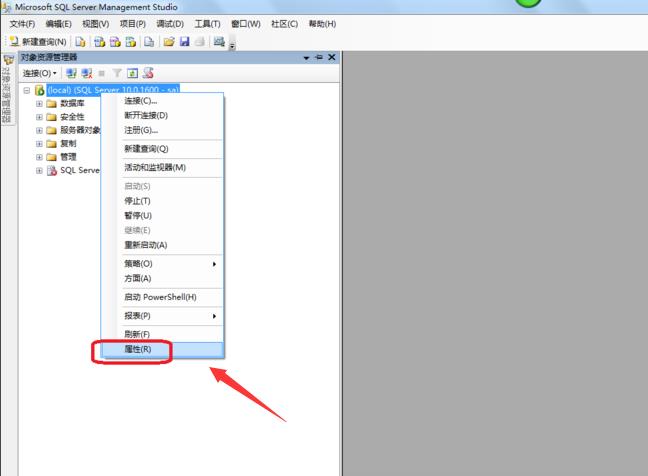Click the Disconnect server icon
This screenshot has height=476, width=648.
[x=87, y=73]
